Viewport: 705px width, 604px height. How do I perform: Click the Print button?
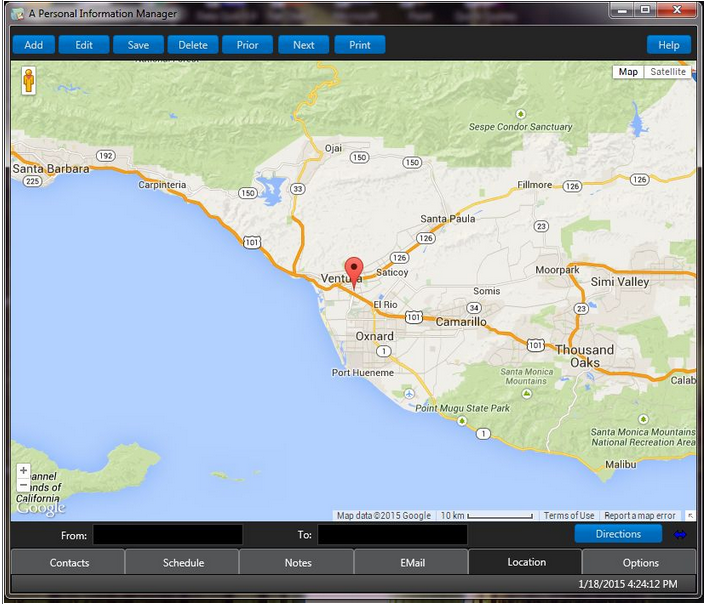[x=360, y=45]
